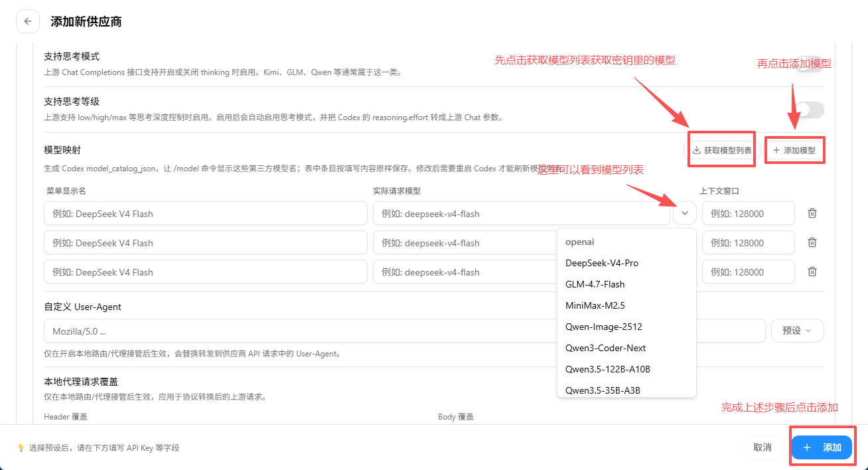Focus the second row 菜单显示名 field
Image resolution: width=868 pixels, height=470 pixels.
(x=206, y=242)
